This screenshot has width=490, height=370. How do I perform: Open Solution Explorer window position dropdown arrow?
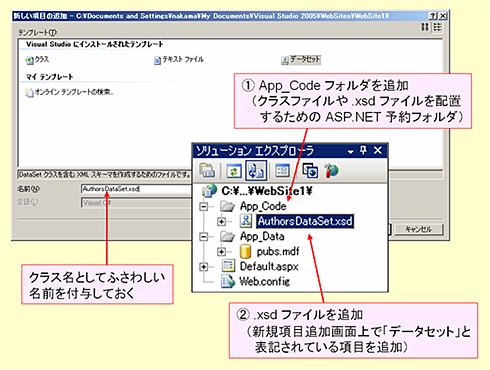[x=350, y=152]
